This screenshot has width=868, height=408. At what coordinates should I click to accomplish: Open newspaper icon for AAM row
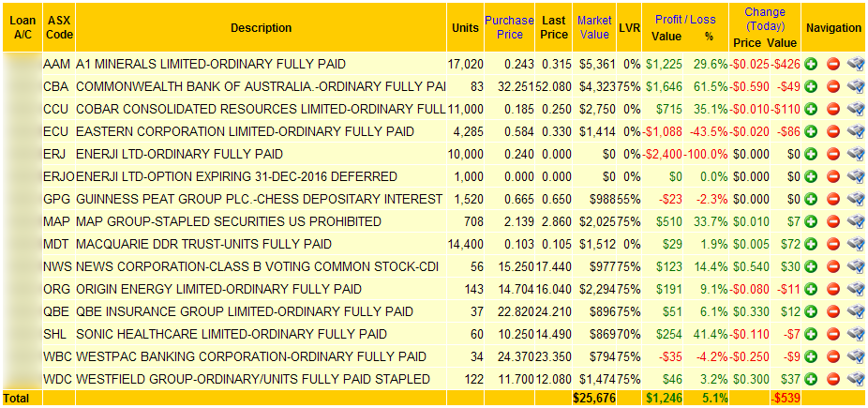(x=856, y=64)
